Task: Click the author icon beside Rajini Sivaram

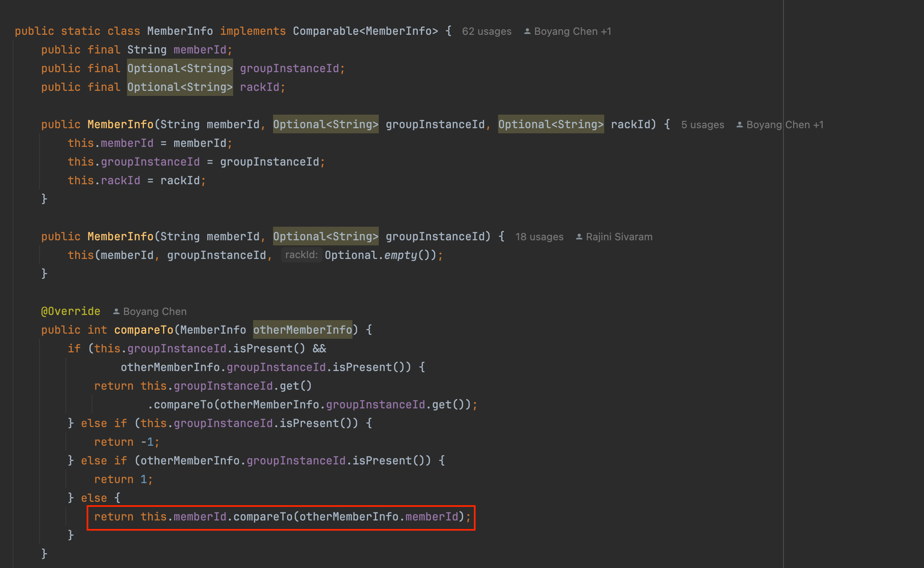Action: (x=579, y=237)
